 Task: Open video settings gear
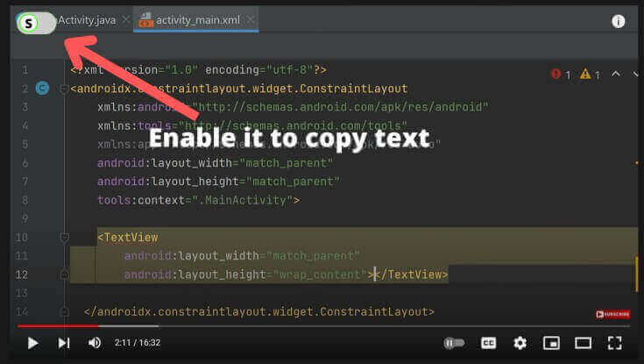(x=520, y=343)
